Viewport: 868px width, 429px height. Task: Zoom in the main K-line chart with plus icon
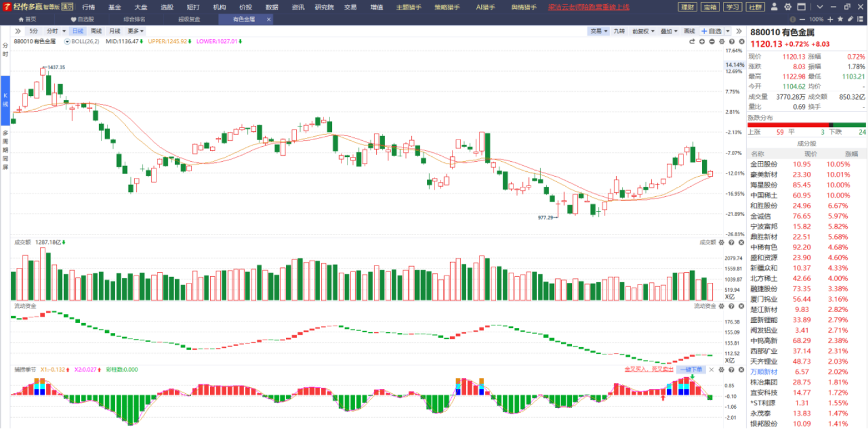coord(702,42)
